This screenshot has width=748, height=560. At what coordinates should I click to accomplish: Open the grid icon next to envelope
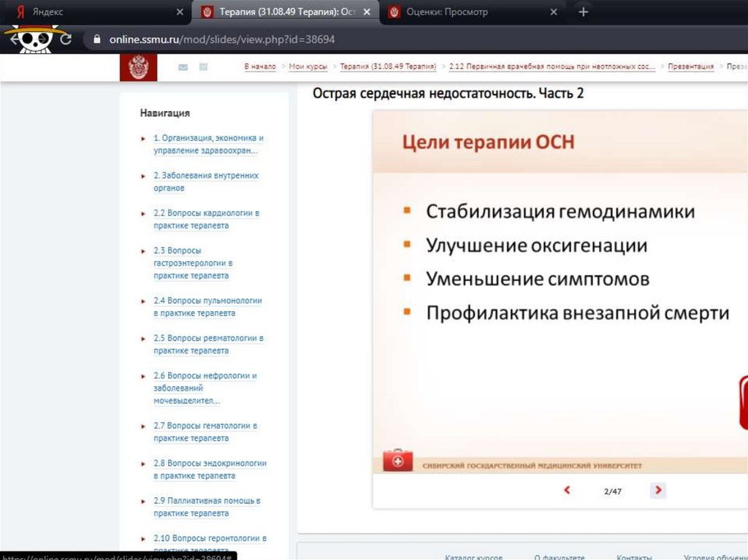[203, 66]
